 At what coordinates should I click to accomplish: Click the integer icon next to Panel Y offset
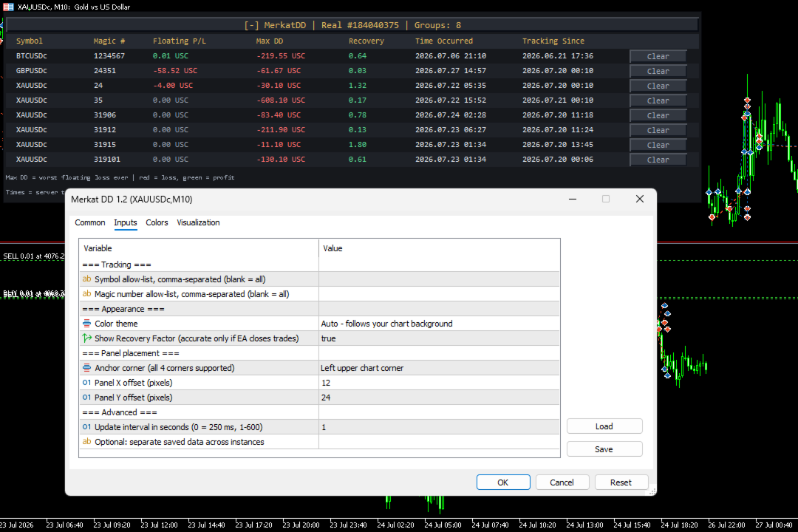click(x=86, y=397)
